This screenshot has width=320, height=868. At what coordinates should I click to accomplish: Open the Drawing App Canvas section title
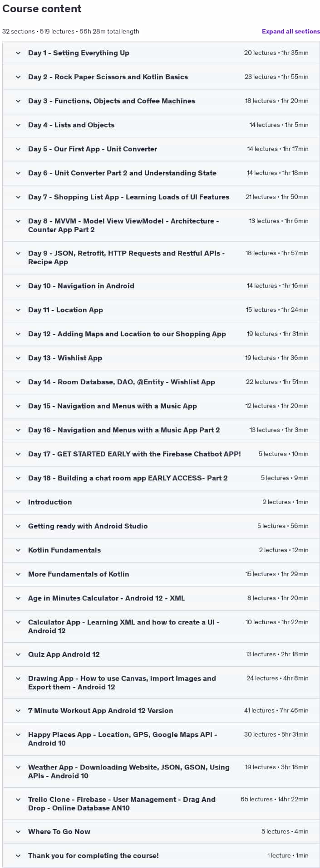(x=122, y=683)
